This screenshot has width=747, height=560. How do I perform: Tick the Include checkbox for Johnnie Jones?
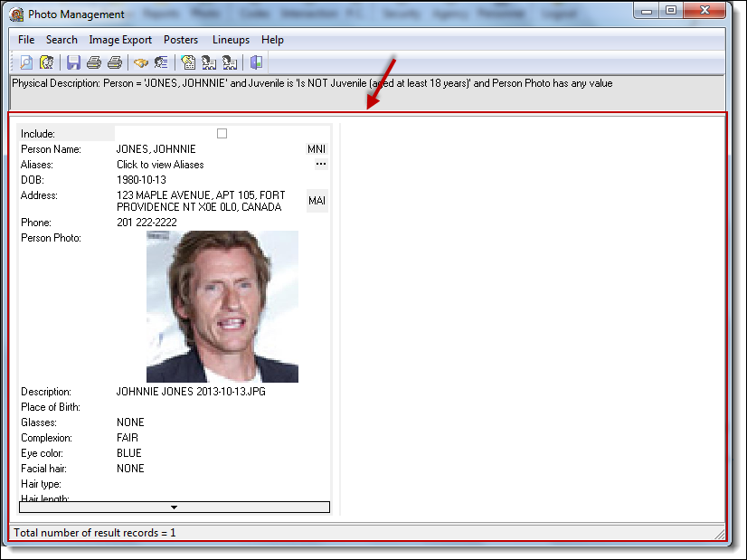[x=222, y=134]
